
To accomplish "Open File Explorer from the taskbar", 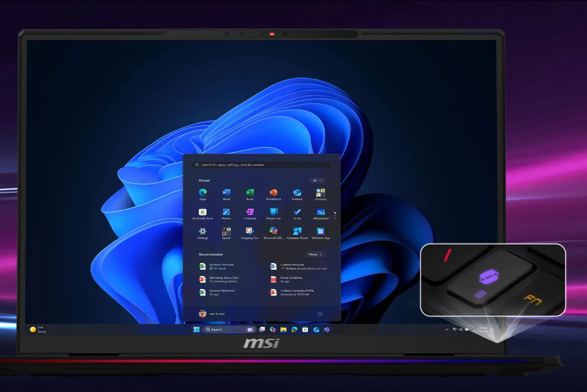I will [x=283, y=329].
